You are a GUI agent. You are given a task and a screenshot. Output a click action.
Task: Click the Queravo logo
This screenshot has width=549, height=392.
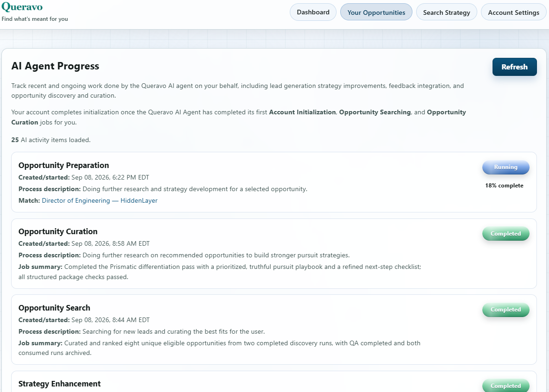point(22,7)
